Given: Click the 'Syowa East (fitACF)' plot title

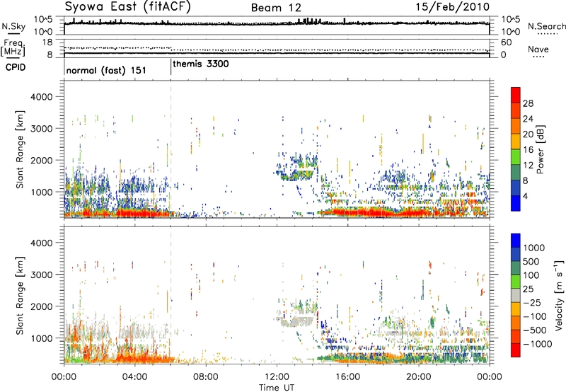Looking at the screenshot, I should [127, 6].
